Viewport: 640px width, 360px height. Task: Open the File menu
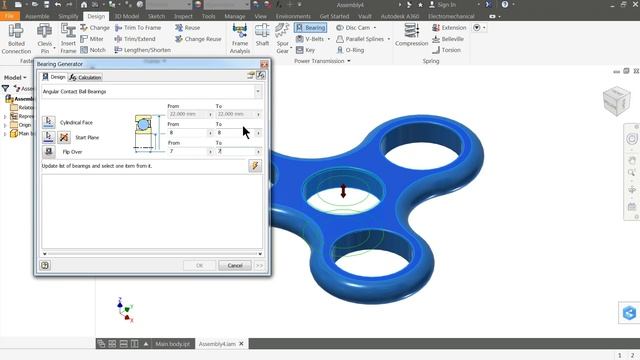tap(9, 16)
